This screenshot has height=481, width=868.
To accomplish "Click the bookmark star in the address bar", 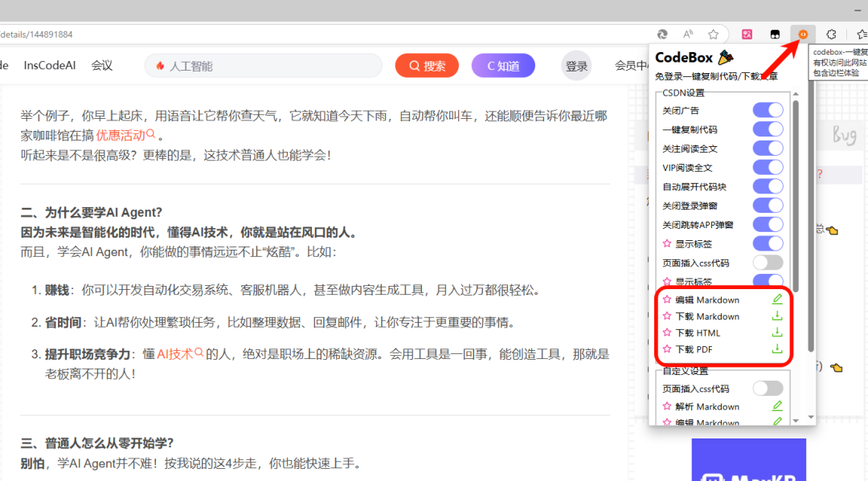I will [713, 34].
